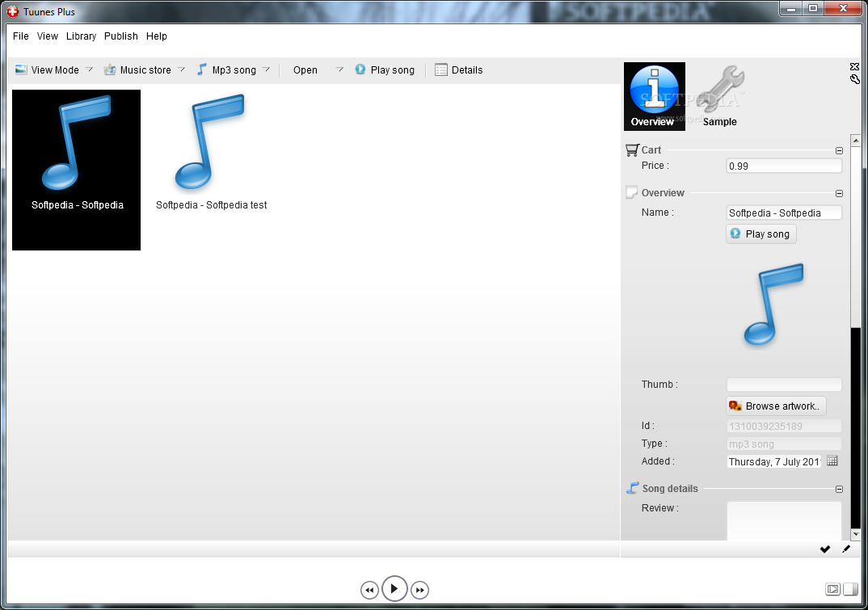Expand the Mp3 song dropdown arrow
The height and width of the screenshot is (610, 868).
[x=266, y=69]
